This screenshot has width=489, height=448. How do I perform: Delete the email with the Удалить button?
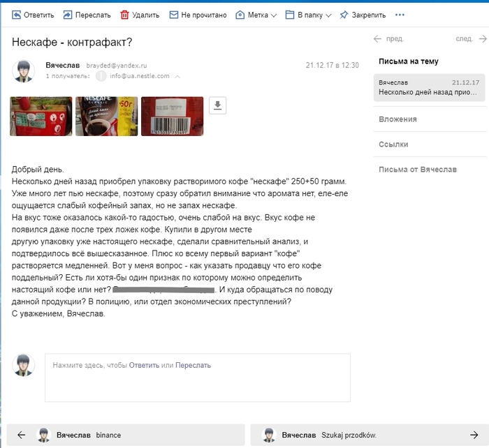point(140,15)
